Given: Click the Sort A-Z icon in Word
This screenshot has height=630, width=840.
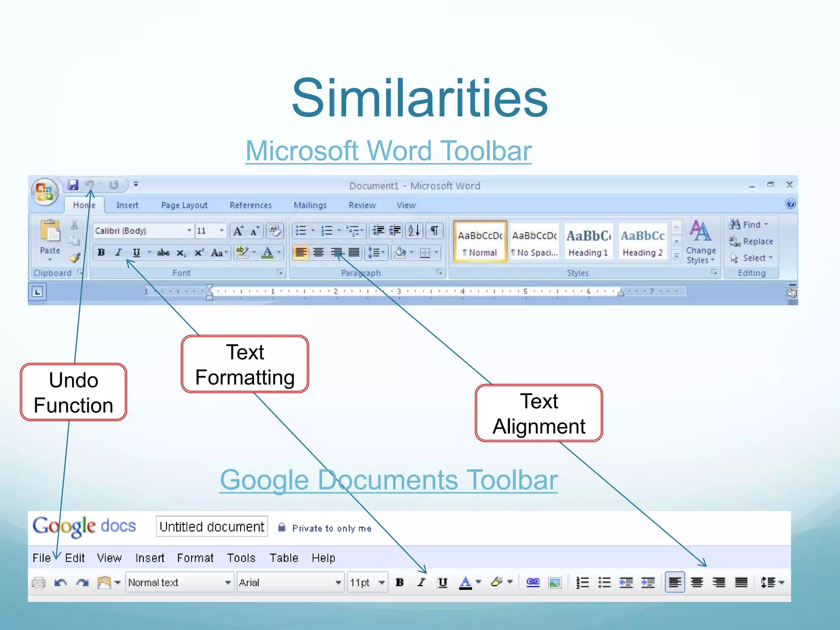Looking at the screenshot, I should (414, 231).
